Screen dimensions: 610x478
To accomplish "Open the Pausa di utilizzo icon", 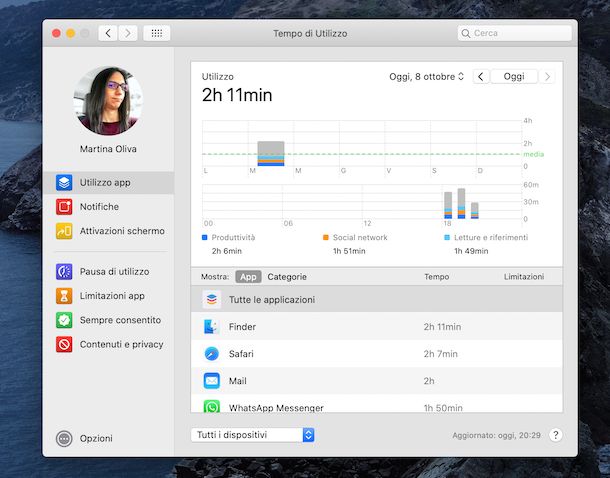I will pyautogui.click(x=64, y=271).
